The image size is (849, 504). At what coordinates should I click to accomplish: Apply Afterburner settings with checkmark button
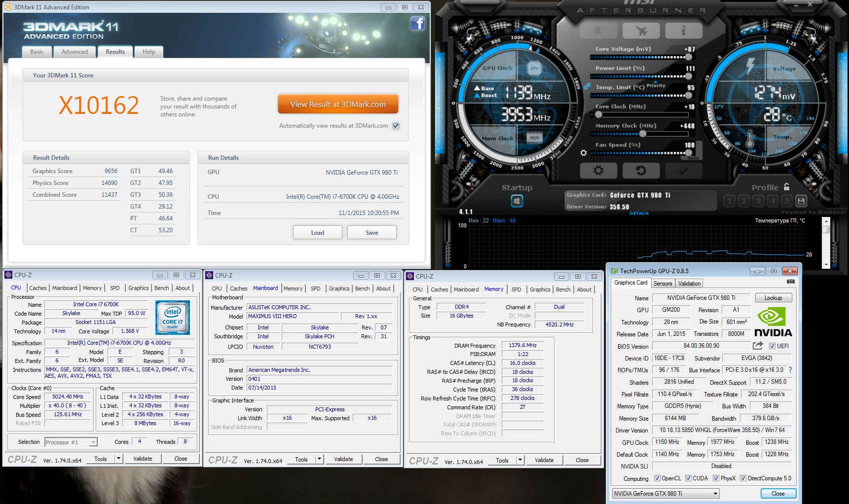(x=683, y=171)
